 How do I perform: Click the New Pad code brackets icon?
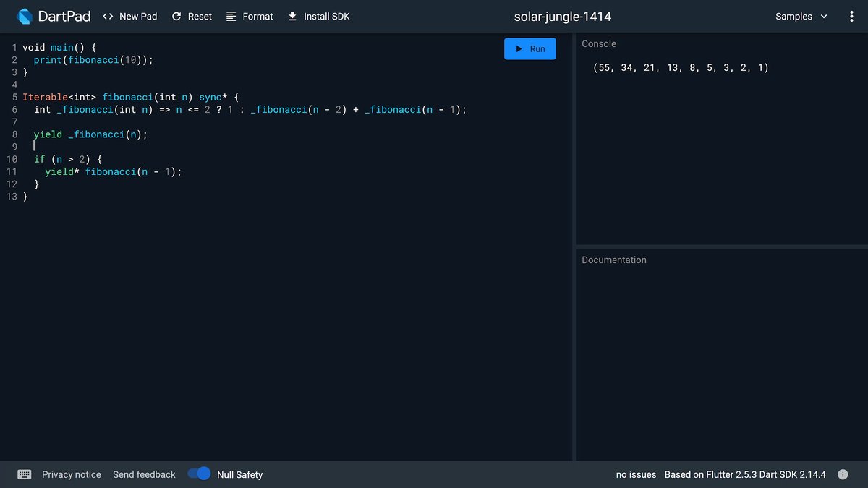click(x=108, y=16)
